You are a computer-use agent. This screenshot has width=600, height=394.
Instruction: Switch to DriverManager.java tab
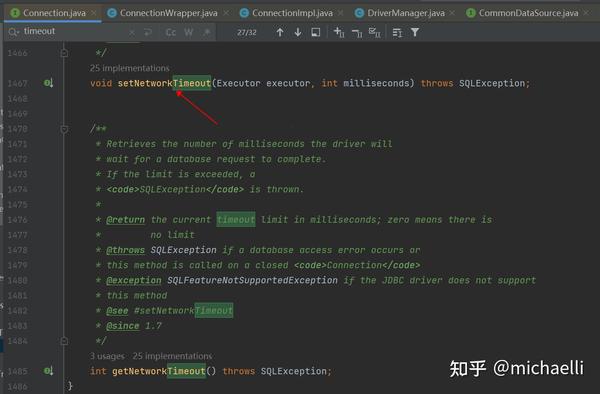click(406, 13)
